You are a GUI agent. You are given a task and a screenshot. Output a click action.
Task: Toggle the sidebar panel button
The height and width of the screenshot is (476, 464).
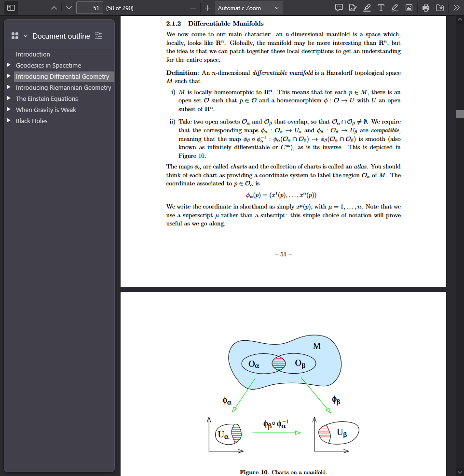[x=11, y=8]
